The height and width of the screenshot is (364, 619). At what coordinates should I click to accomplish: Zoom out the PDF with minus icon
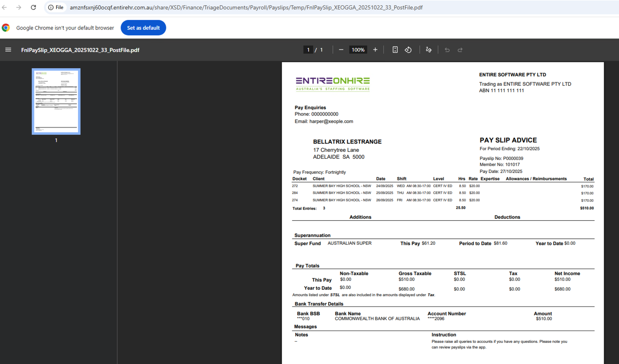[341, 50]
